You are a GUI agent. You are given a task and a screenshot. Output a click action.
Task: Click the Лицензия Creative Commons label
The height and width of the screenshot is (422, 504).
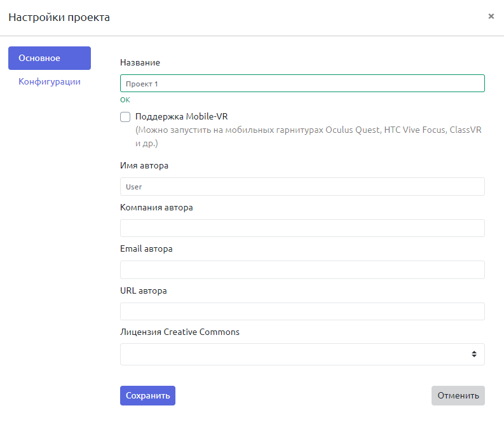tap(180, 332)
